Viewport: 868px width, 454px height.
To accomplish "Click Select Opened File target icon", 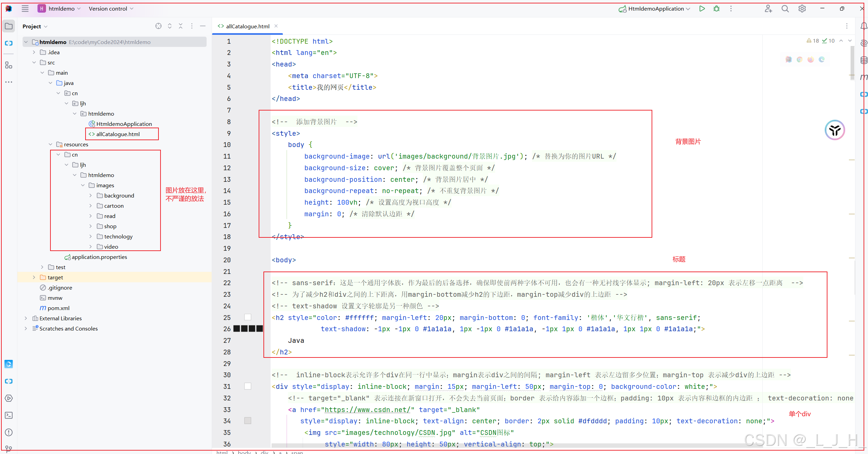I will coord(158,26).
